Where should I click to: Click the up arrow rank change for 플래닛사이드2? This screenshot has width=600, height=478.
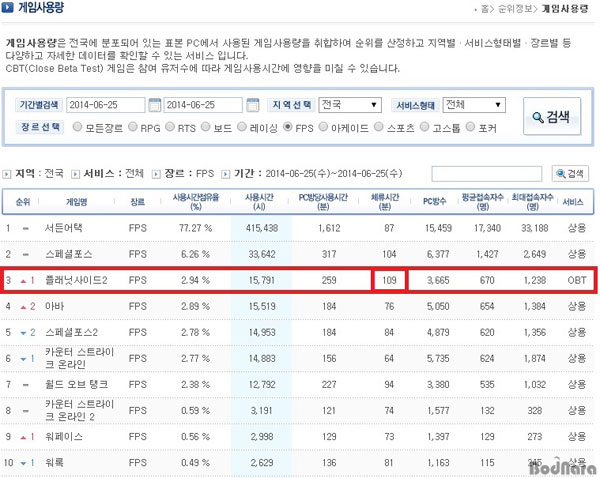pyautogui.click(x=23, y=281)
